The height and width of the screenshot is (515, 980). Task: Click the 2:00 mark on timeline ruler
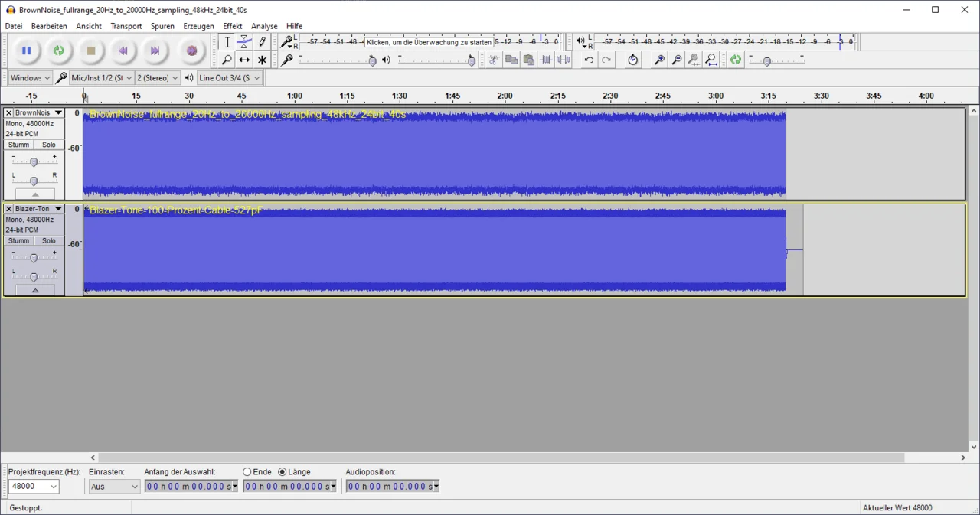(x=505, y=96)
